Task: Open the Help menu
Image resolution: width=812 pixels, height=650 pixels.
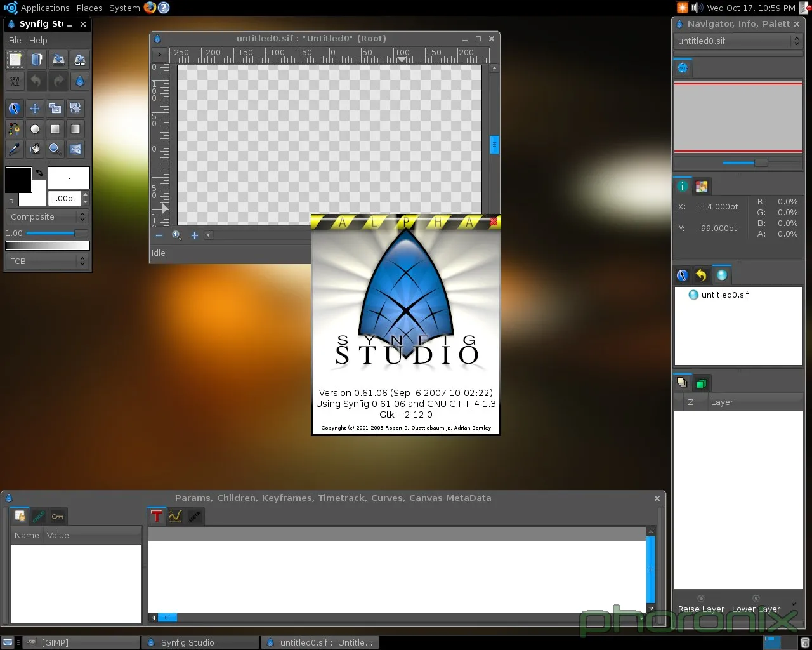Action: point(38,40)
